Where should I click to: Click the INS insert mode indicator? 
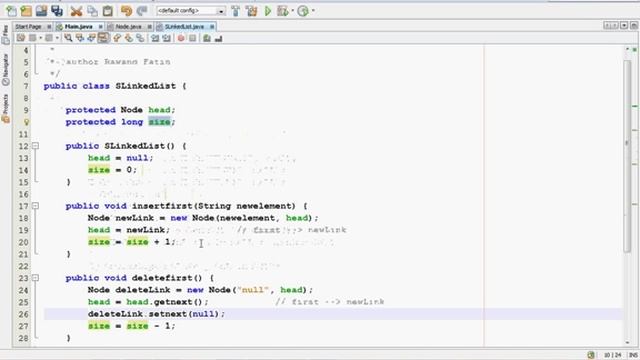pos(633,355)
